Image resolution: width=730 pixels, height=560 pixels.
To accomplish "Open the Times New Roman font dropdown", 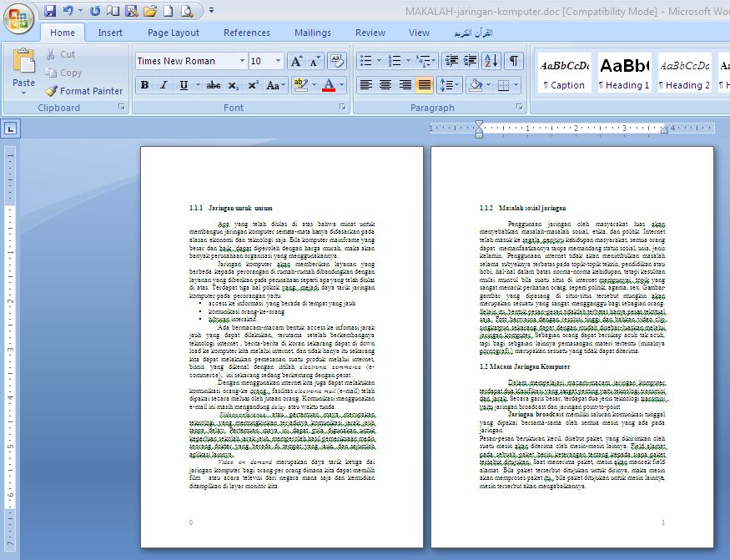I will pyautogui.click(x=241, y=61).
